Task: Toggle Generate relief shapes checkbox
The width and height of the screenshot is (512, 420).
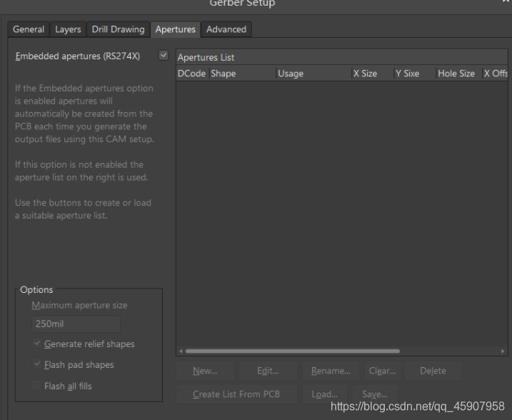Action: coord(37,344)
